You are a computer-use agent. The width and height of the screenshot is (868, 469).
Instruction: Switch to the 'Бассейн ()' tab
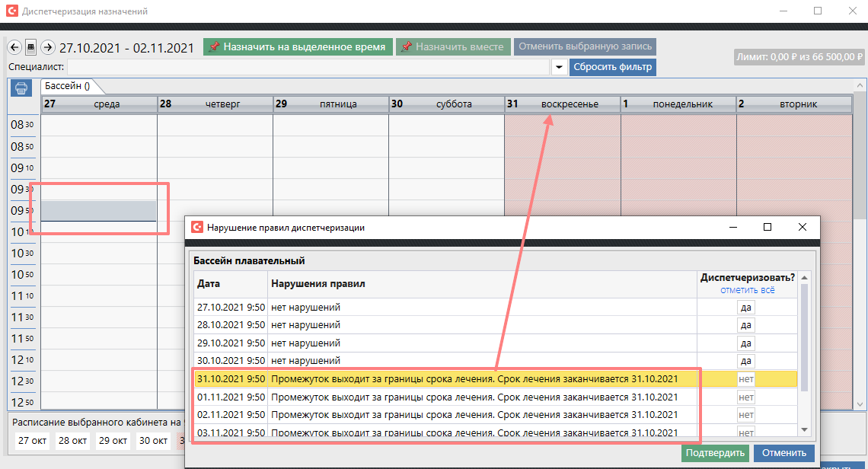[67, 86]
